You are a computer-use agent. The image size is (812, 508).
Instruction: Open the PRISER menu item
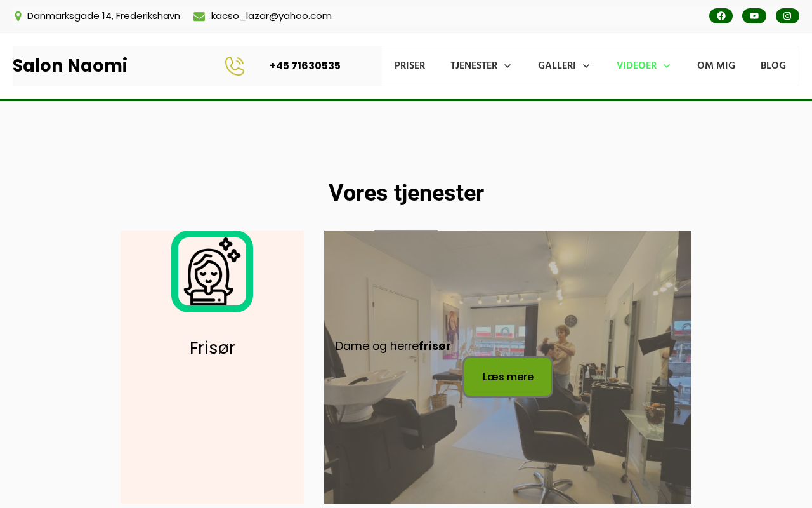pyautogui.click(x=410, y=65)
